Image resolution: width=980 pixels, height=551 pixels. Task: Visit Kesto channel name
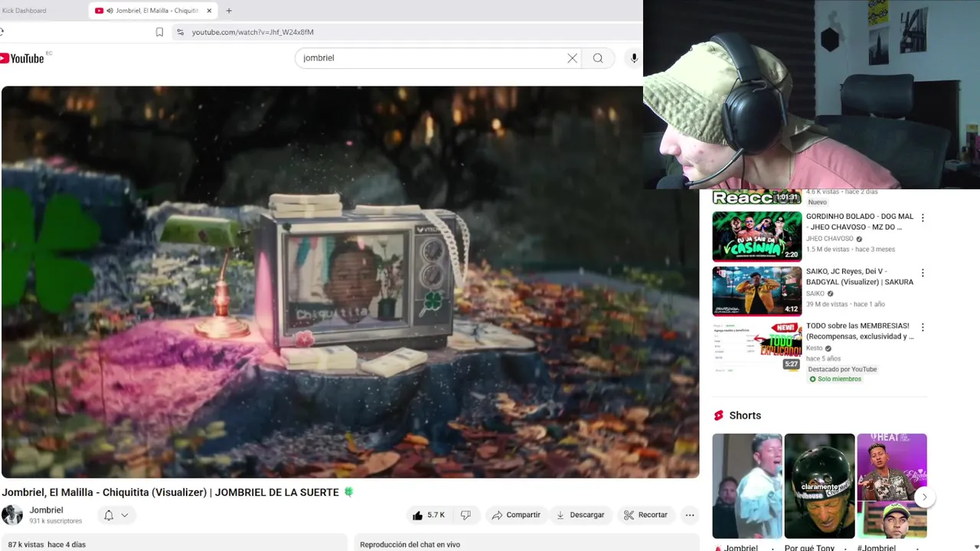tap(815, 348)
